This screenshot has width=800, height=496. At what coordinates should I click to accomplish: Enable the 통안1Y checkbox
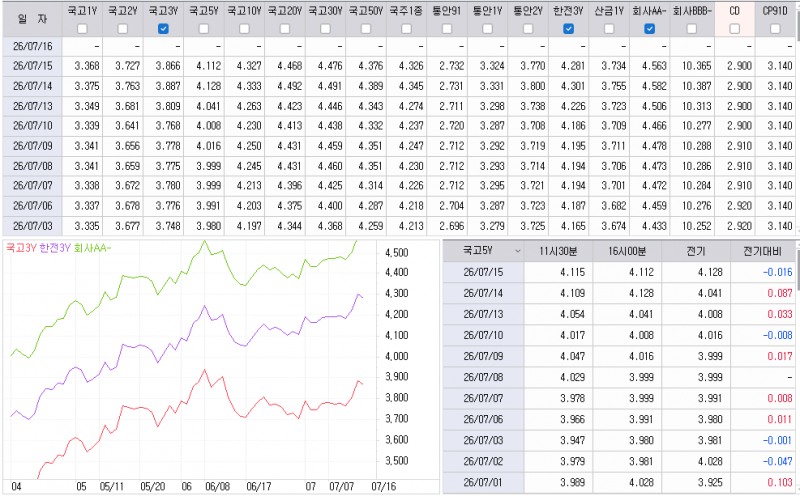coord(487,29)
